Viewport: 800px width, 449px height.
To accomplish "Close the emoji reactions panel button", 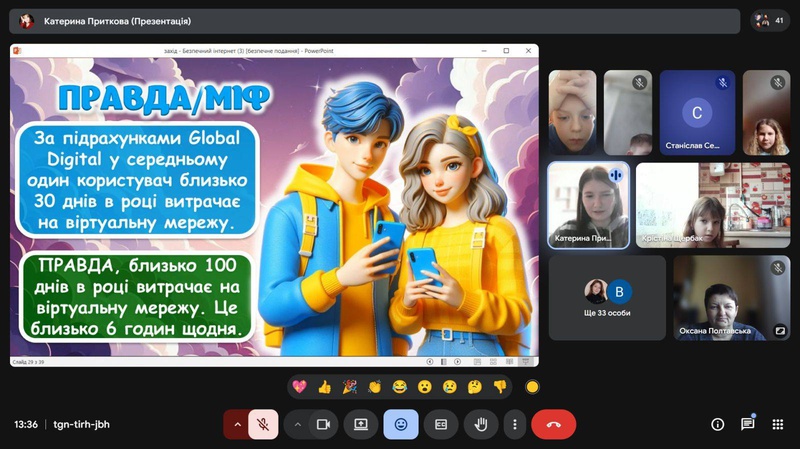I will pos(401,424).
